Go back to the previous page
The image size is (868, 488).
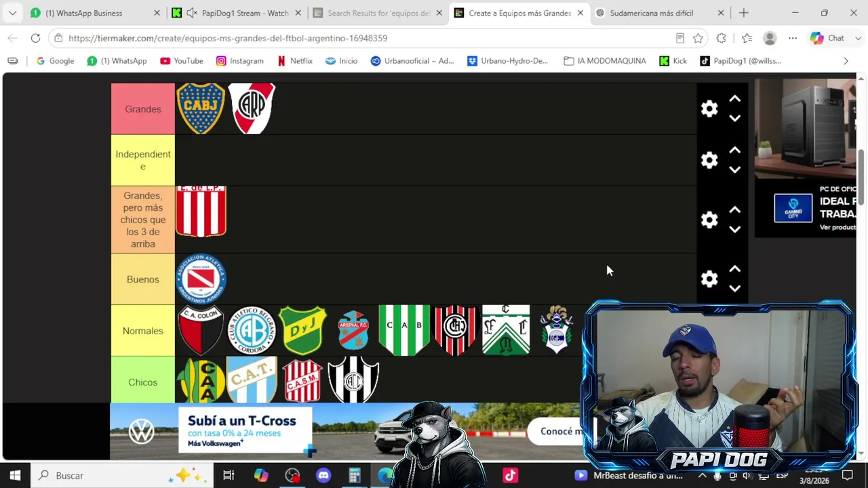12,38
